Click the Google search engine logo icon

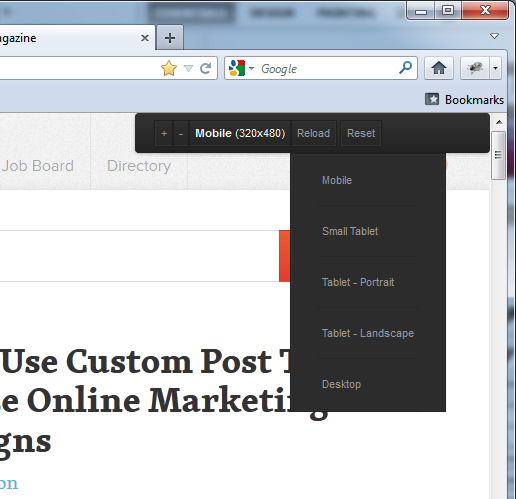237,68
